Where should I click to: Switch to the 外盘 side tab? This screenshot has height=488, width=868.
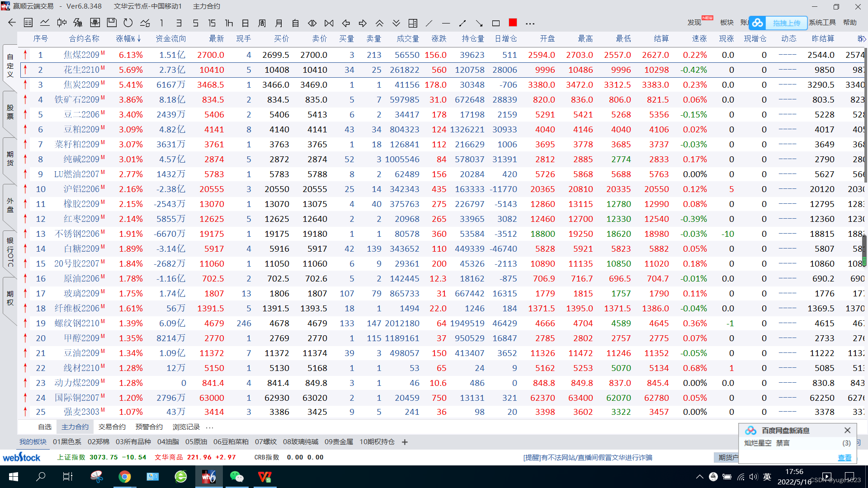tap(10, 205)
